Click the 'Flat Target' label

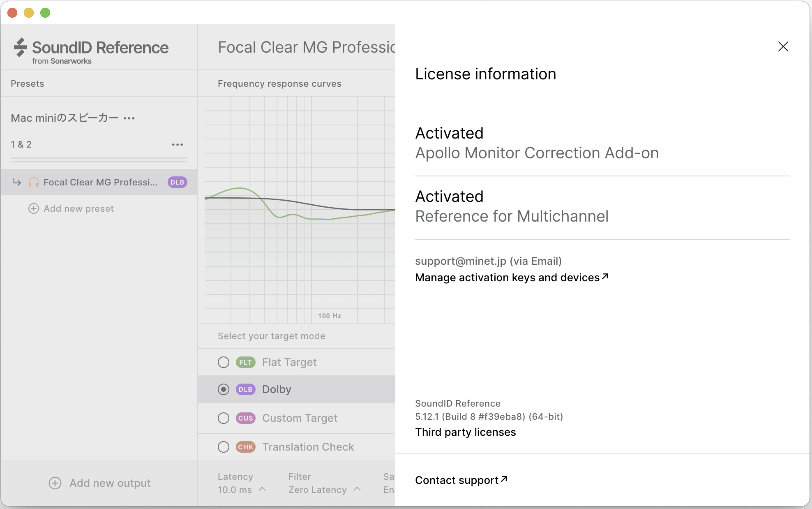pos(289,362)
